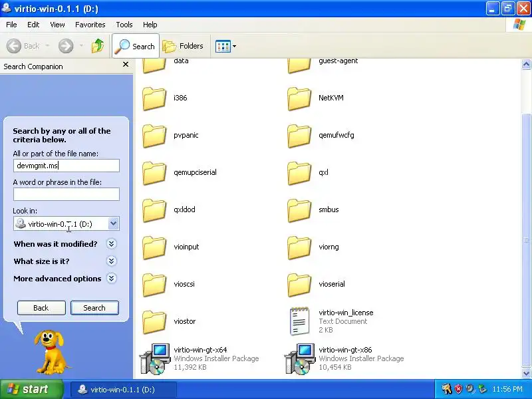Open the Edit menu
This screenshot has height=399, width=532.
[x=33, y=25]
